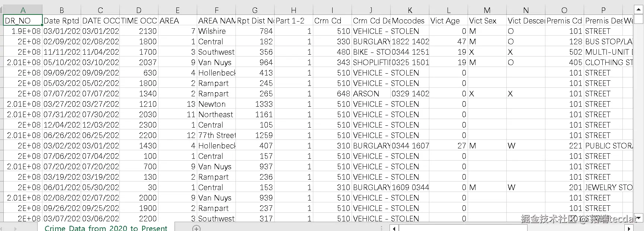This screenshot has height=231, width=644.
Task: Add a new sheet with plus icon
Action: click(x=196, y=228)
